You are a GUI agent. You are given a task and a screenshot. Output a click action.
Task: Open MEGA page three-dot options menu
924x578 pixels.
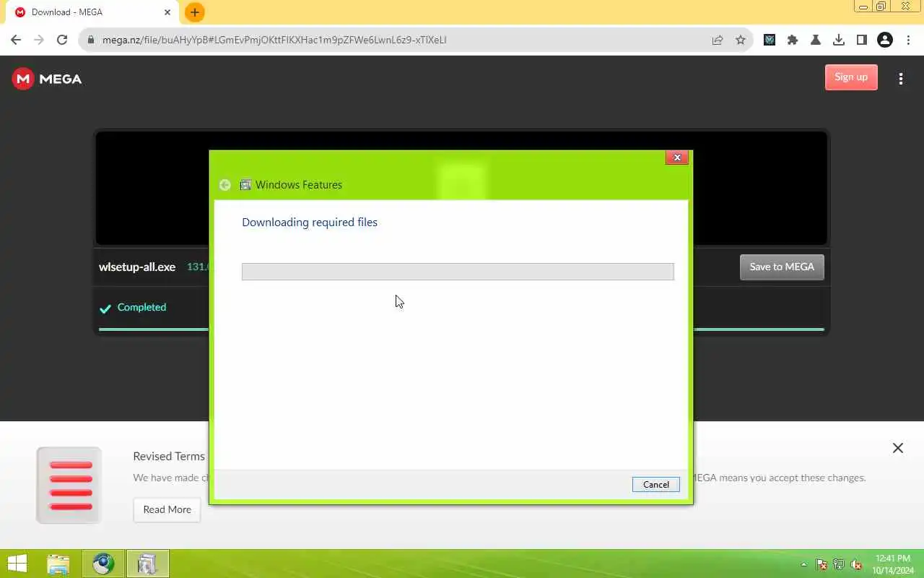coord(901,79)
